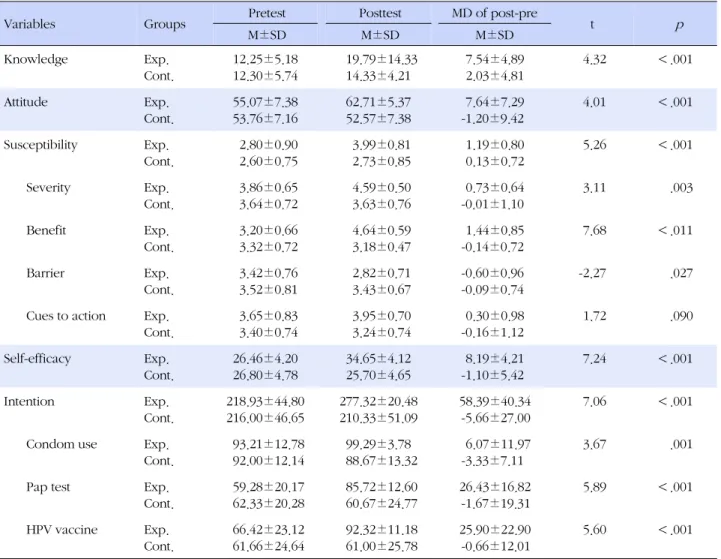The height and width of the screenshot is (559, 721).
Task: Click mean difference 26.43±16.82
Action: 495,487
